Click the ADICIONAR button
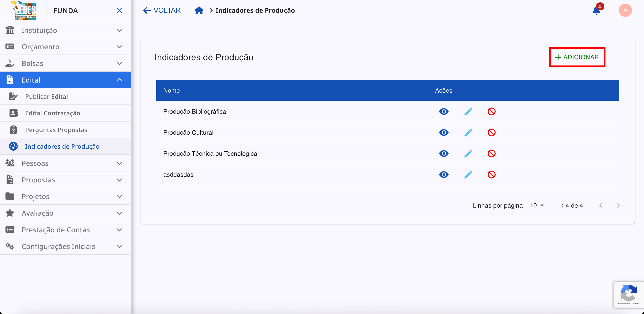 coord(577,57)
